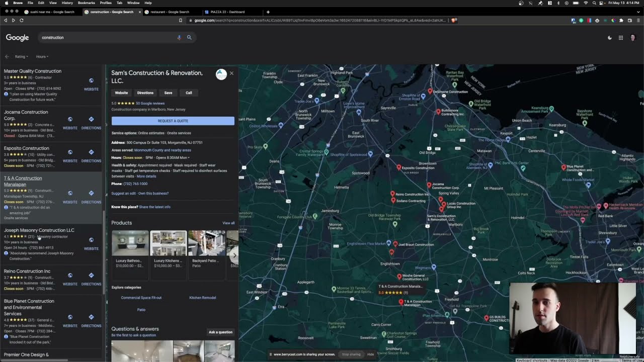Click the REQUEST A QUOTE button

pos(173,121)
